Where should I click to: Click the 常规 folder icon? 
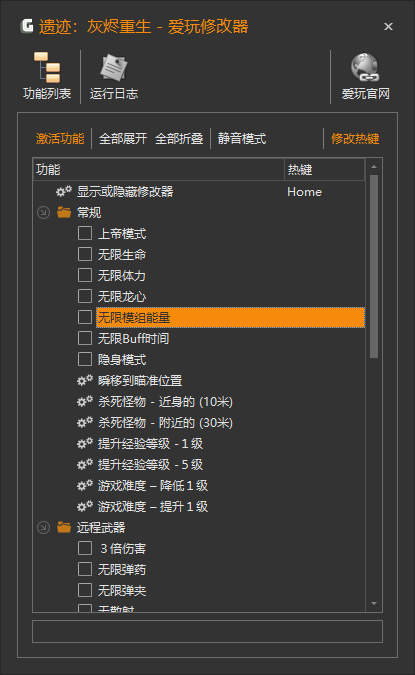(x=64, y=212)
